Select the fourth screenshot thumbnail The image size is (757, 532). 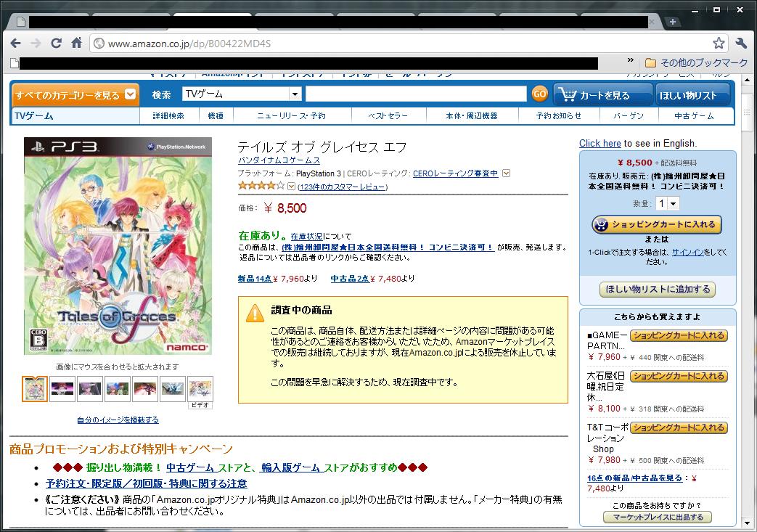tap(118, 388)
